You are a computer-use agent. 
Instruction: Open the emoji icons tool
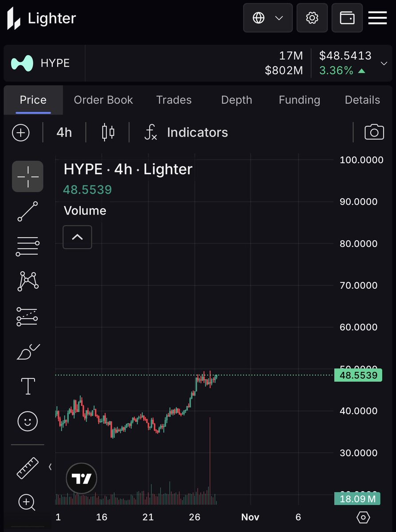[27, 421]
